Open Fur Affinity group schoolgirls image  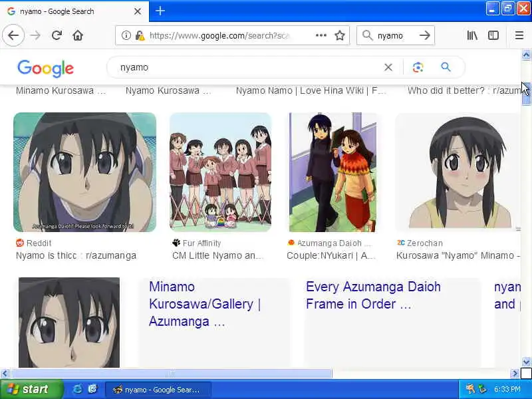tap(221, 172)
